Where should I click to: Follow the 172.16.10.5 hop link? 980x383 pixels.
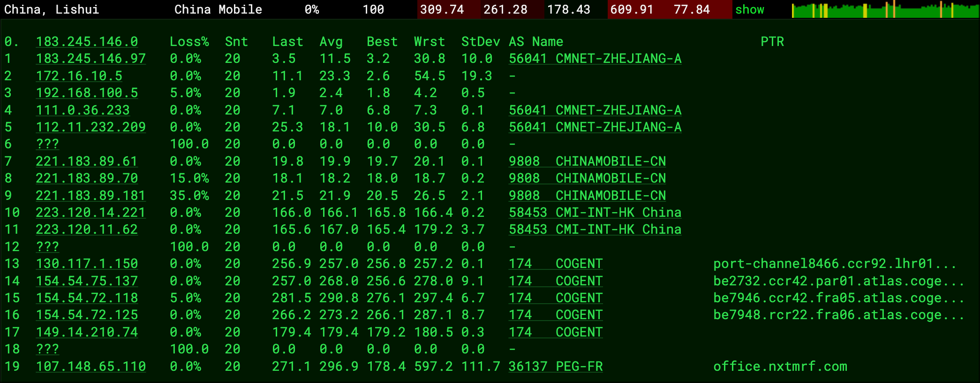point(79,76)
